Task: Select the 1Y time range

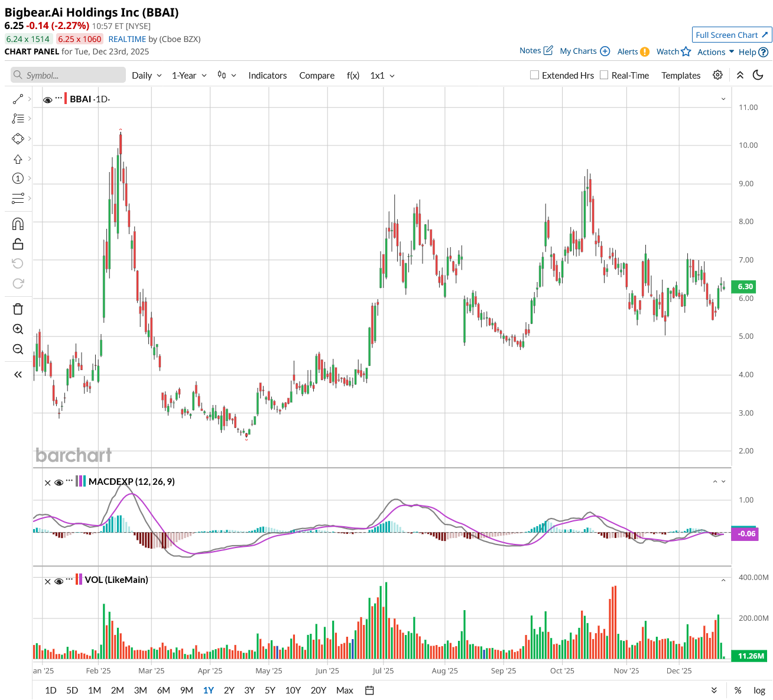Action: (209, 690)
